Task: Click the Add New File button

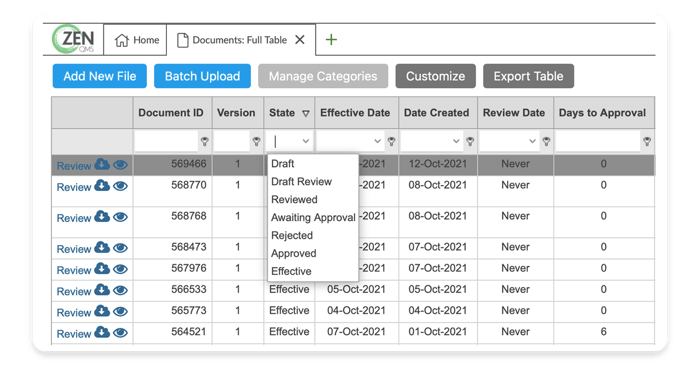Action: [100, 76]
